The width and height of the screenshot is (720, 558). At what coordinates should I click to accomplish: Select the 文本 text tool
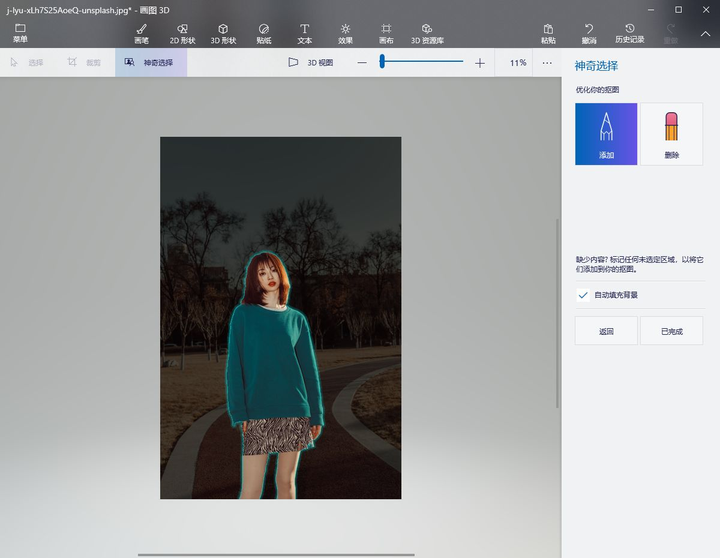coord(304,34)
